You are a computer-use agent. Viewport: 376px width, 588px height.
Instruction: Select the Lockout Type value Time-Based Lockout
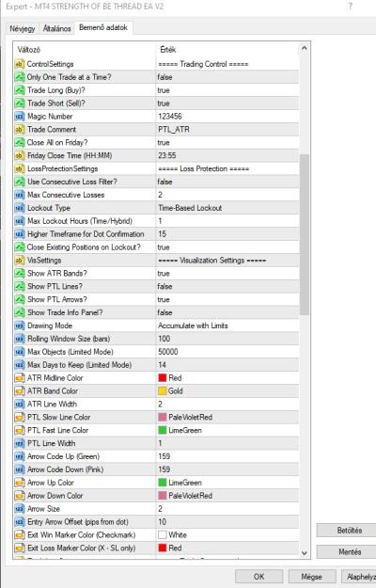point(190,208)
